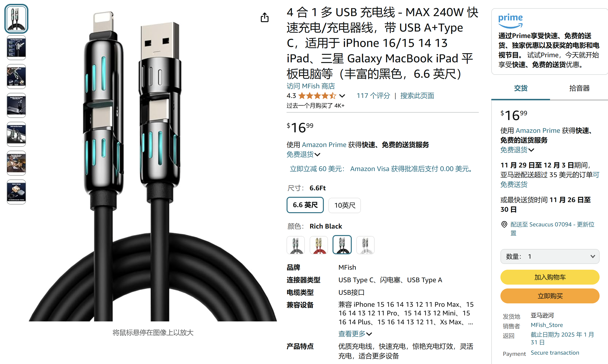Click the 立即购买 button
The image size is (608, 364).
(x=550, y=296)
